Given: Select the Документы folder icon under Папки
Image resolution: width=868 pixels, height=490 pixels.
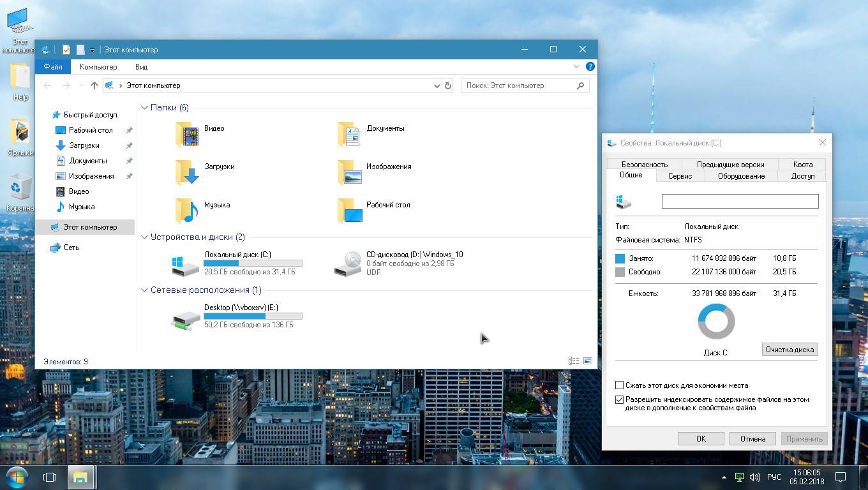Looking at the screenshot, I should 350,134.
